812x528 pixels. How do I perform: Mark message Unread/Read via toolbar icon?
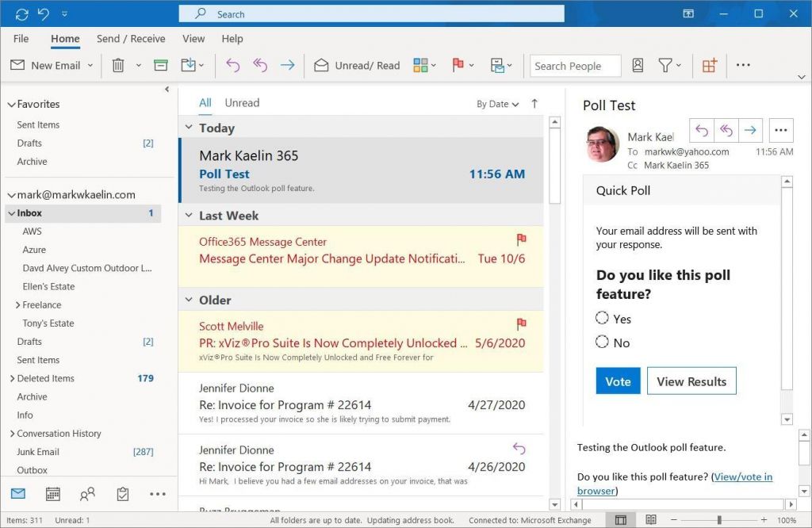356,66
